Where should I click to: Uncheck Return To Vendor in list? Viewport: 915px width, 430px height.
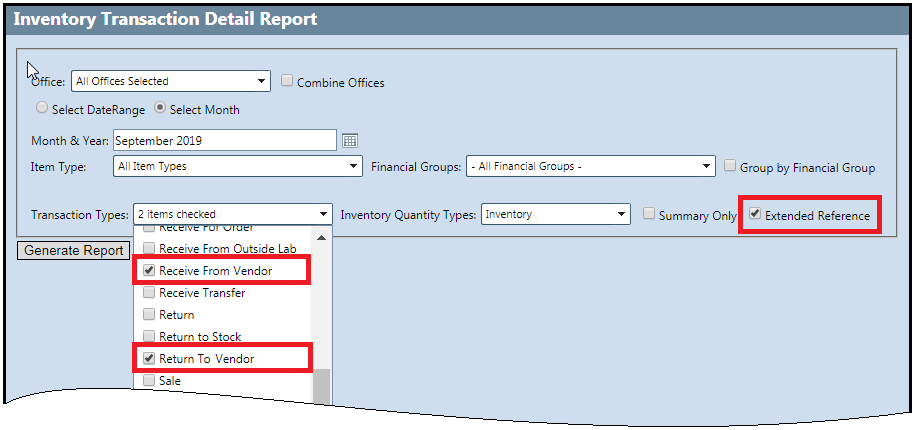click(149, 359)
